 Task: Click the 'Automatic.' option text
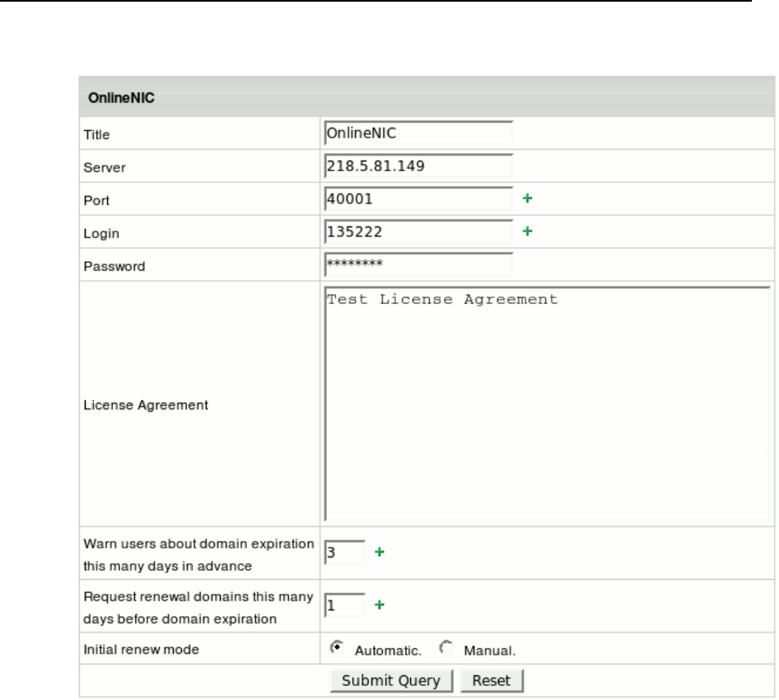tap(388, 651)
